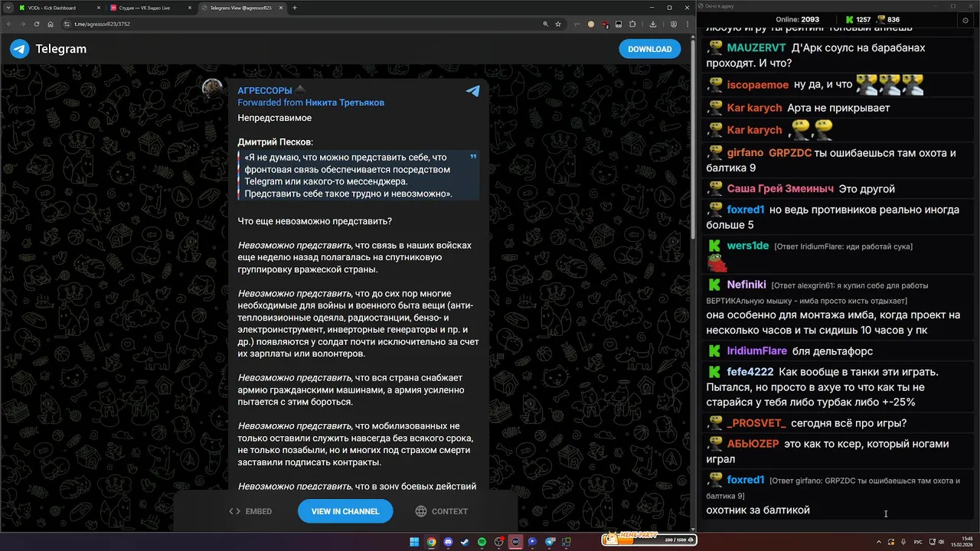
Task: Open the browser Downloads icon
Action: tap(652, 24)
